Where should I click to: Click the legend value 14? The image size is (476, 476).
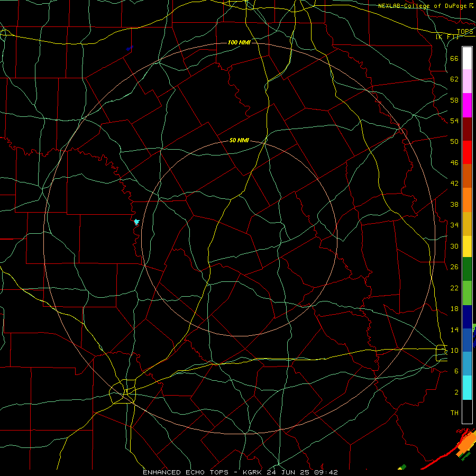[454, 329]
